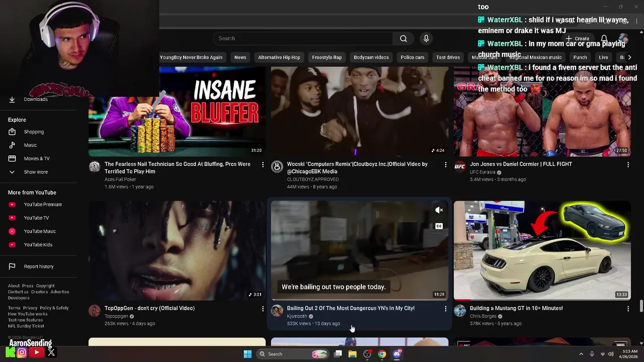Open Aces Full Poker channel avatar
Image resolution: width=644 pixels, height=362 pixels.
pyautogui.click(x=95, y=167)
